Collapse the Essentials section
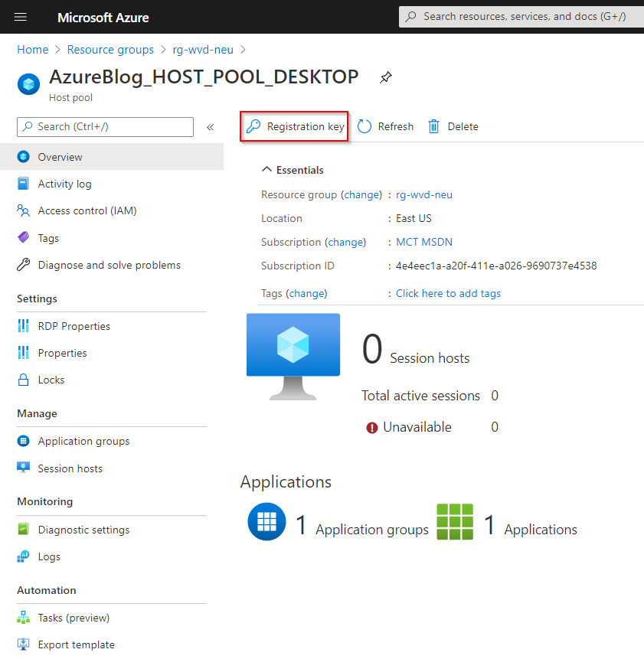The image size is (644, 659). point(267,169)
